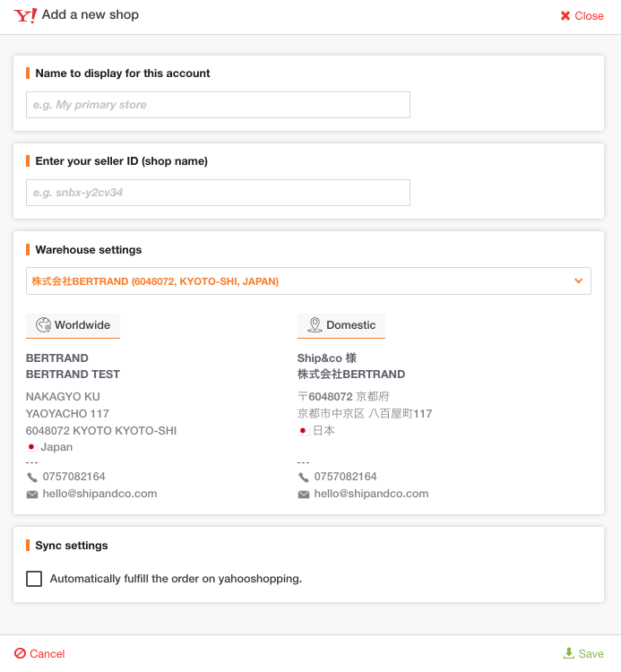The height and width of the screenshot is (672, 621).
Task: Switch to the Domestic tab
Action: tap(341, 326)
